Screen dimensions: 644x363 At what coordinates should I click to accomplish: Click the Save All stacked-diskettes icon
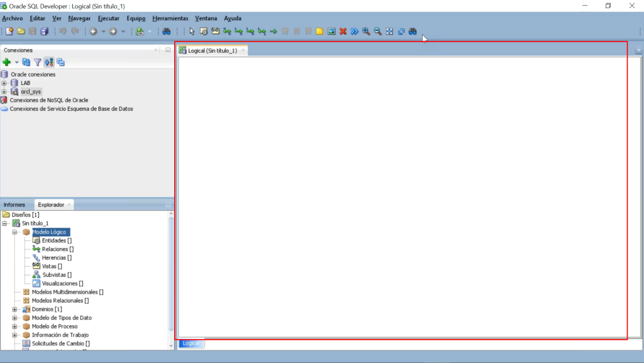click(x=45, y=31)
